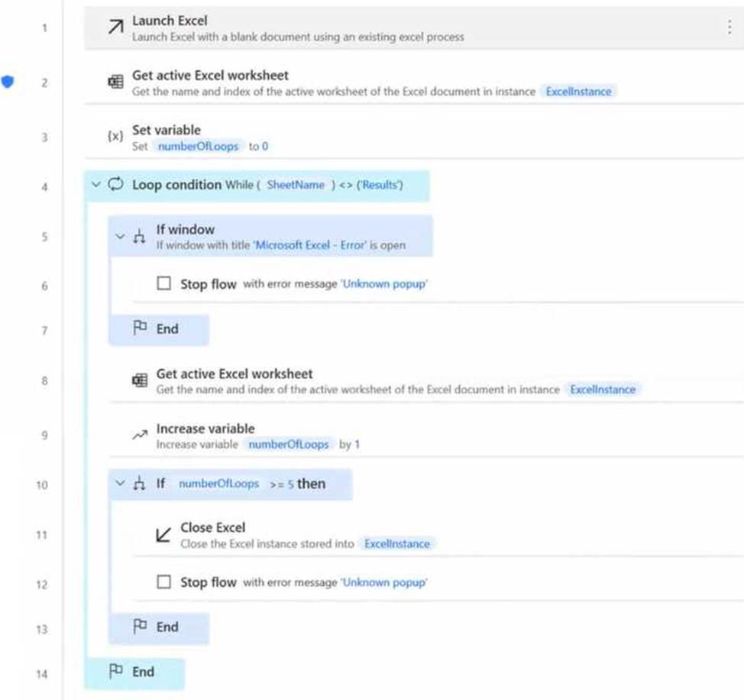Click the SheetName variable in loop condition
This screenshot has width=744, height=700.
coord(296,185)
